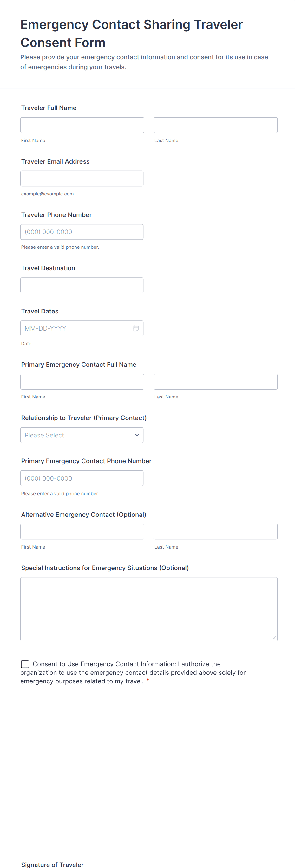
Task: Click the Special Instructions text area
Action: (x=148, y=608)
